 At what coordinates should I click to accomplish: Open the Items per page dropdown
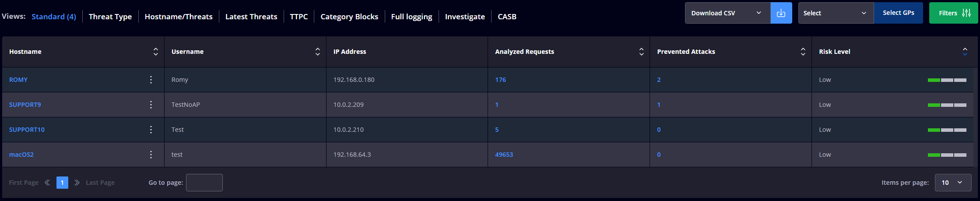coord(953,183)
